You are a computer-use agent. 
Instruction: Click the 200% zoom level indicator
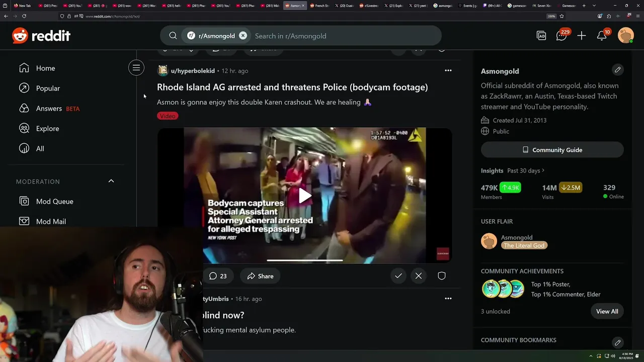[551, 16]
